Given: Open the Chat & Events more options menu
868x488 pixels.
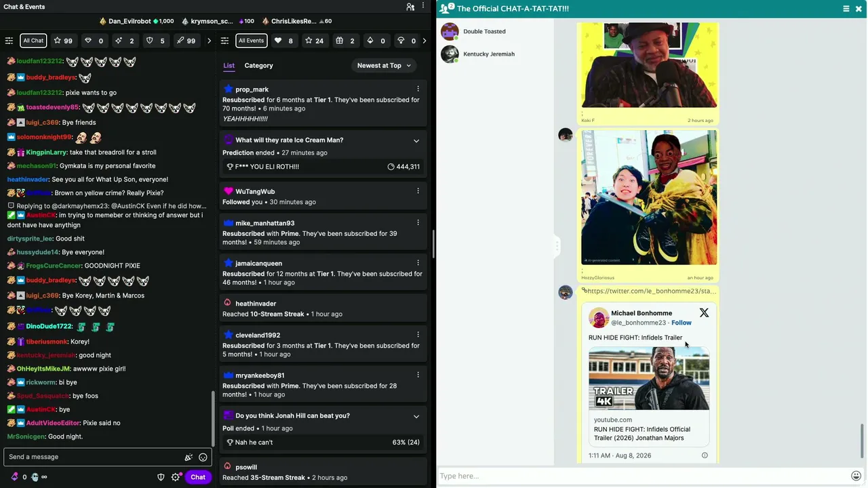Looking at the screenshot, I should (x=424, y=7).
